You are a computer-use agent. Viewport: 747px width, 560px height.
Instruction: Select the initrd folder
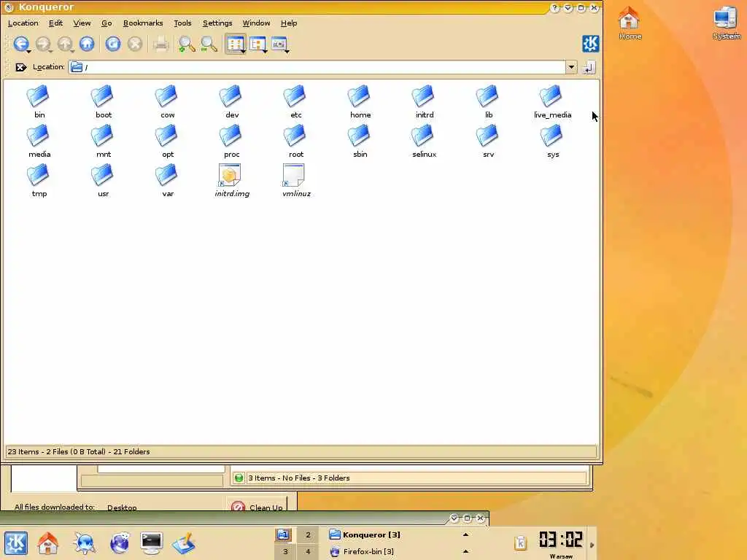[x=425, y=101]
